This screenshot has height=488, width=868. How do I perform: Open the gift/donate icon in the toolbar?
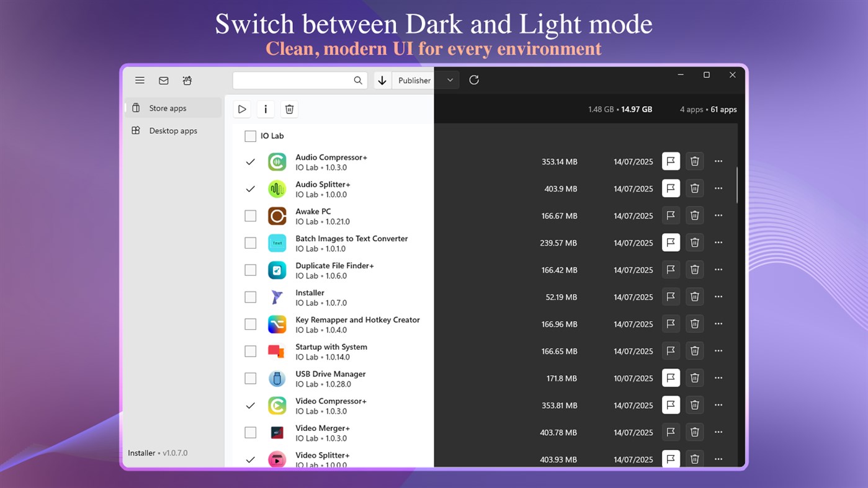[x=187, y=80]
